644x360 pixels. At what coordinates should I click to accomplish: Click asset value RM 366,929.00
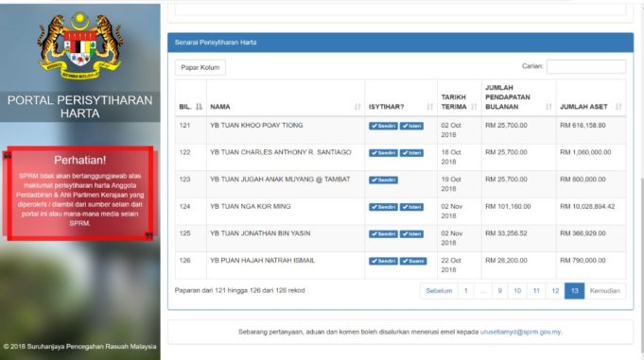pos(583,233)
